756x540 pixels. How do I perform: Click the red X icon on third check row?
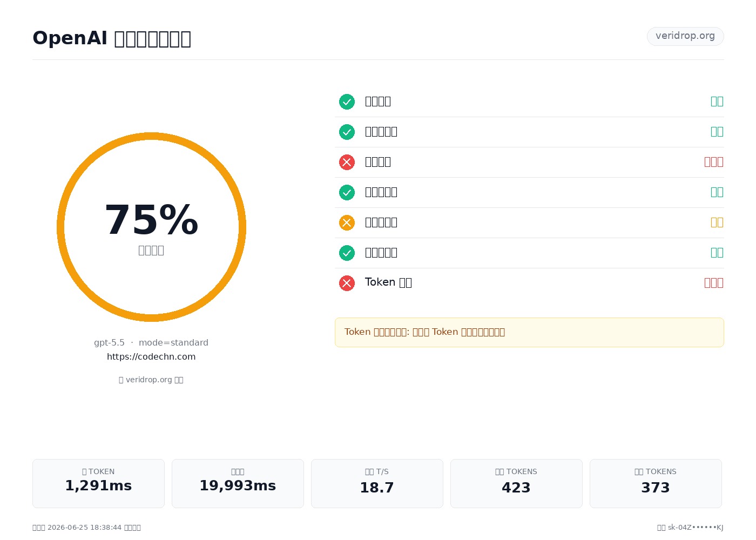[x=347, y=162]
